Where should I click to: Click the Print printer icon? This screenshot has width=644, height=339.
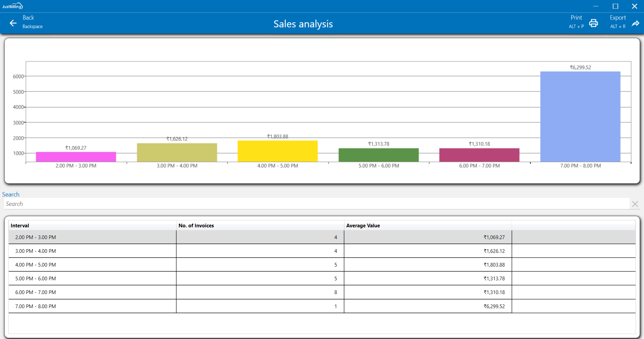[593, 23]
